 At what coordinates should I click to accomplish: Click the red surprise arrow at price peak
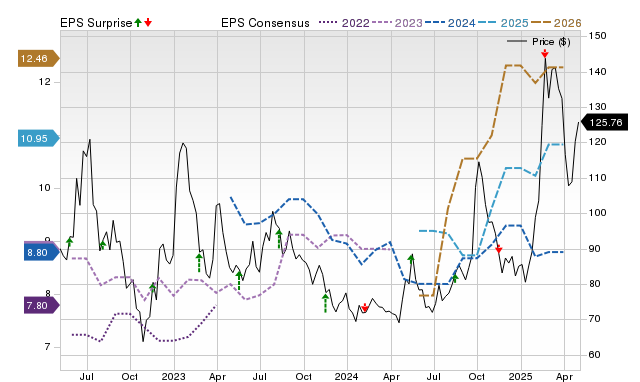pos(544,53)
